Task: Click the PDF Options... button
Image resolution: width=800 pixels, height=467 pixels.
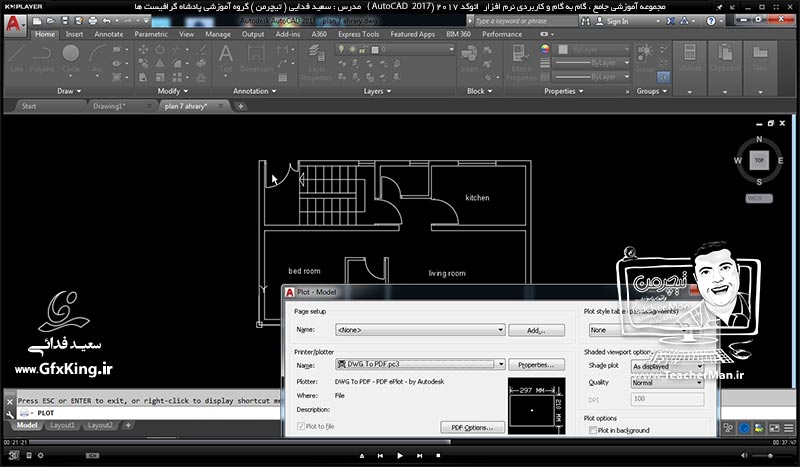Action: (x=472, y=427)
